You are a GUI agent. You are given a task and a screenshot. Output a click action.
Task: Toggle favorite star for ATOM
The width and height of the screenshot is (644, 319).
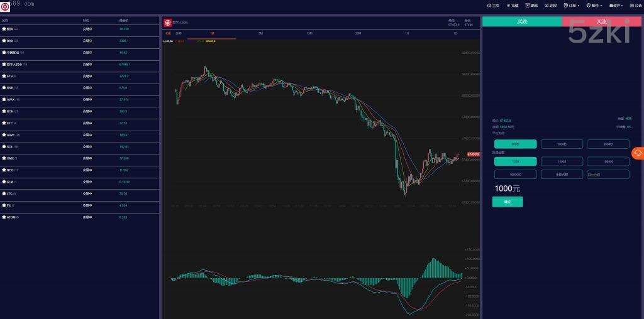click(4, 217)
